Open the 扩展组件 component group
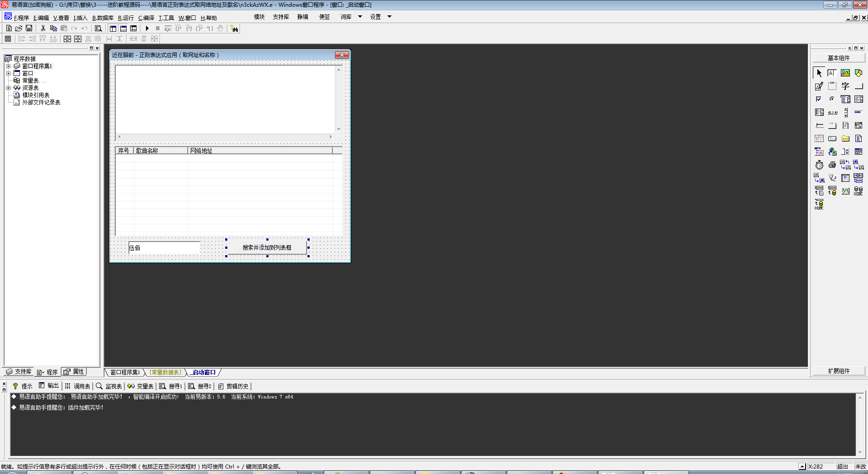868x474 pixels. [x=839, y=371]
